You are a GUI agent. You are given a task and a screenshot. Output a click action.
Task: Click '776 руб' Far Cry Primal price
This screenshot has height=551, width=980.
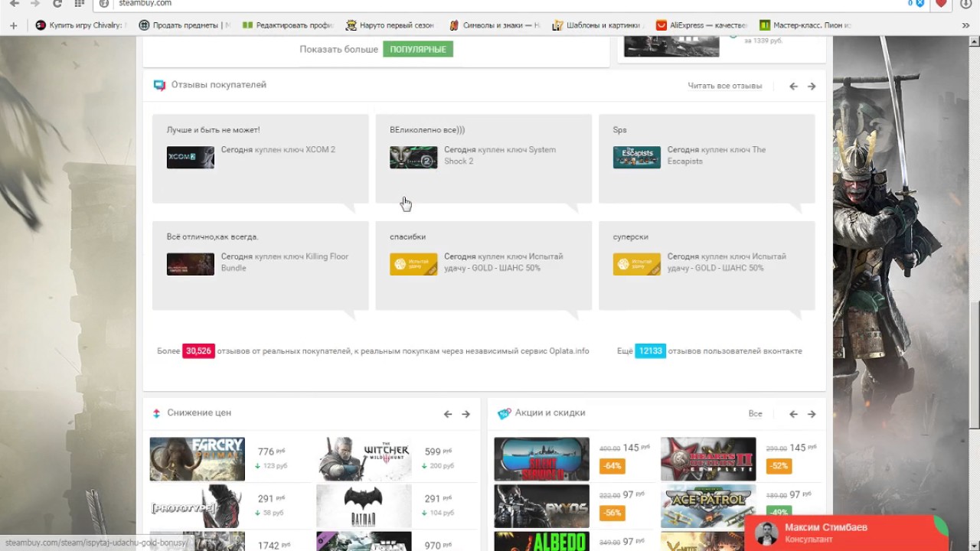pos(271,452)
